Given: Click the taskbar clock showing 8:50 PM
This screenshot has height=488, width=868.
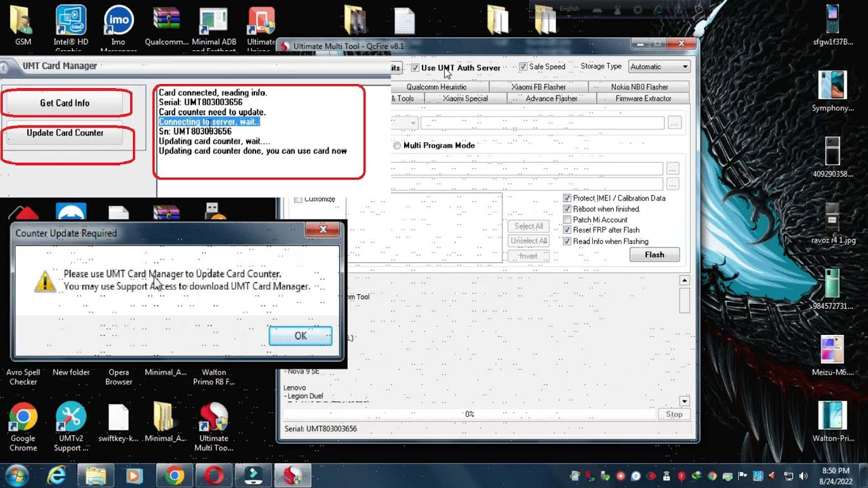Looking at the screenshot, I should (x=835, y=475).
